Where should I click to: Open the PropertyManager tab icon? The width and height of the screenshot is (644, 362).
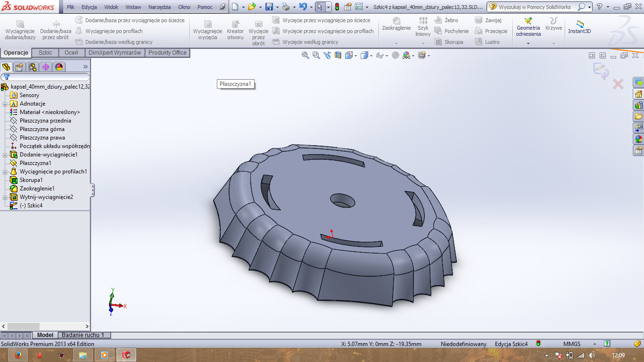(19, 66)
